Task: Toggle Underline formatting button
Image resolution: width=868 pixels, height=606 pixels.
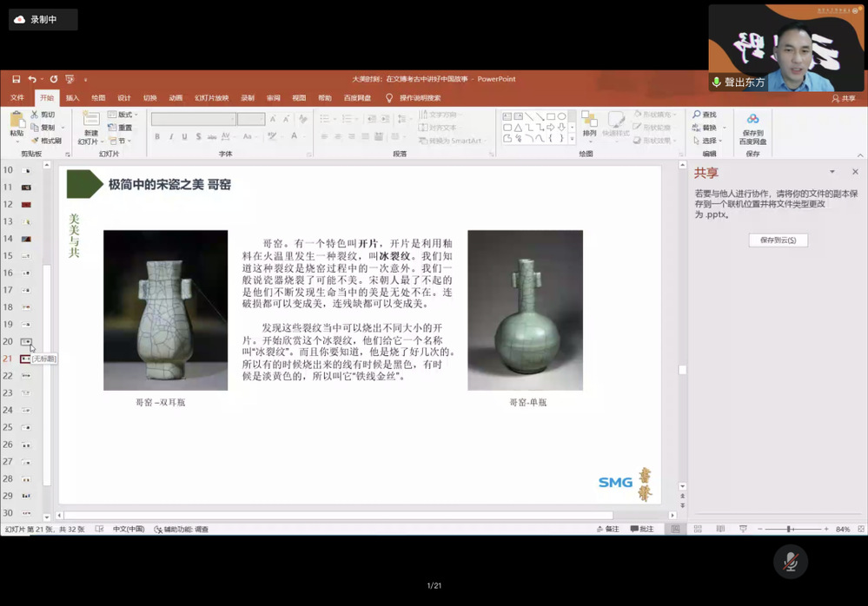Action: point(184,136)
